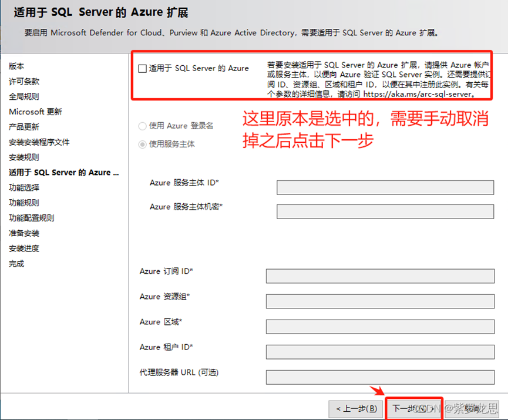Select the 使用 Azure 登录名 radio option
Image resolution: width=508 pixels, height=420 pixels.
[142, 126]
